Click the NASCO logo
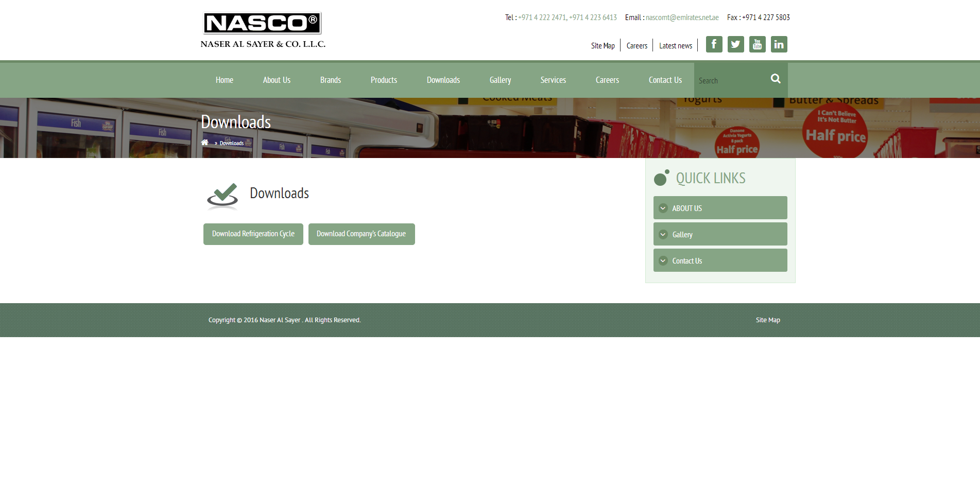The width and height of the screenshot is (980, 490). (x=263, y=30)
